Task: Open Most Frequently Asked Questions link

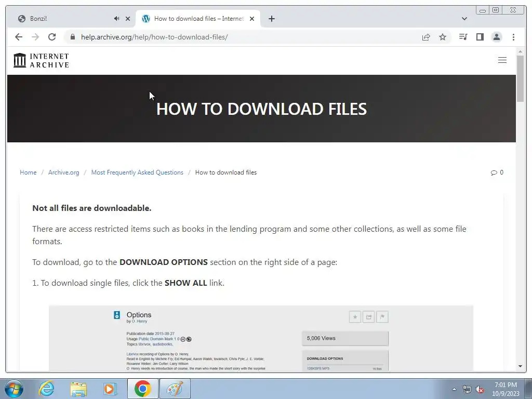Action: click(137, 172)
